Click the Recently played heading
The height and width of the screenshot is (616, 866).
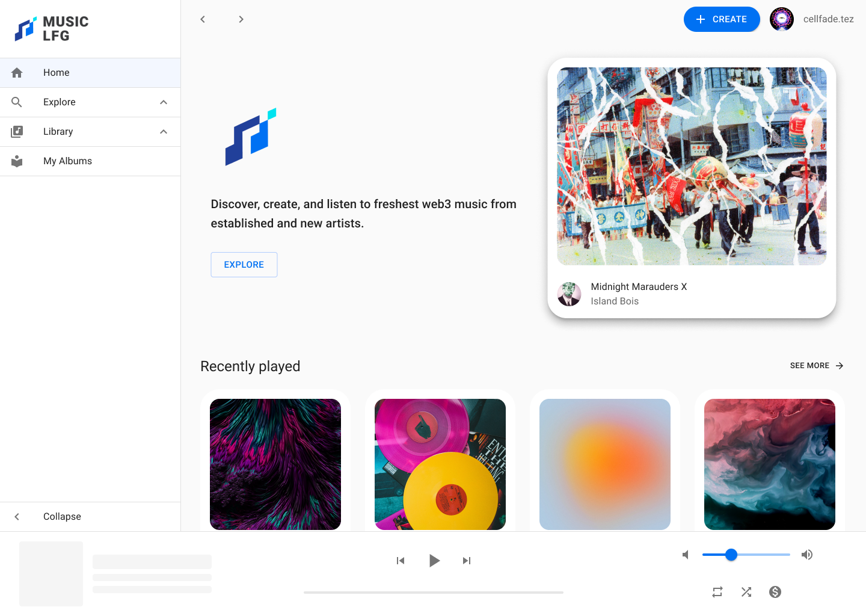250,366
